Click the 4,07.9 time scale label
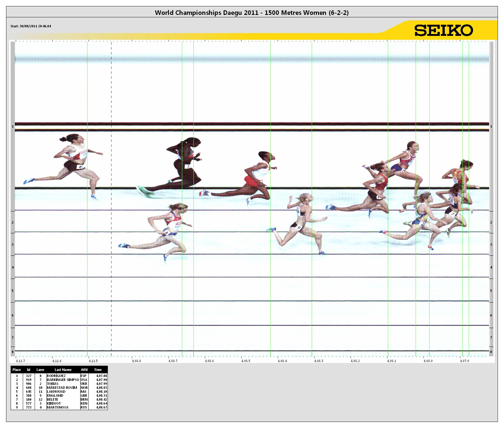The width and height of the screenshot is (504, 428). [x=464, y=361]
